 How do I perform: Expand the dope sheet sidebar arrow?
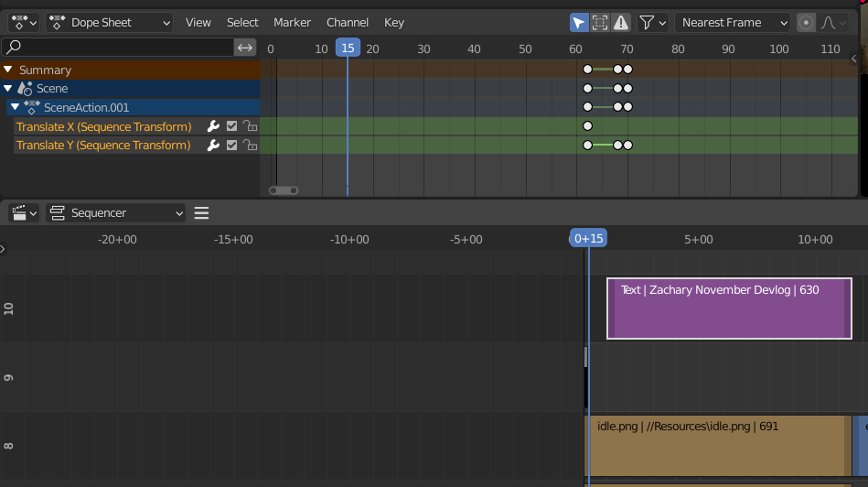(853, 59)
